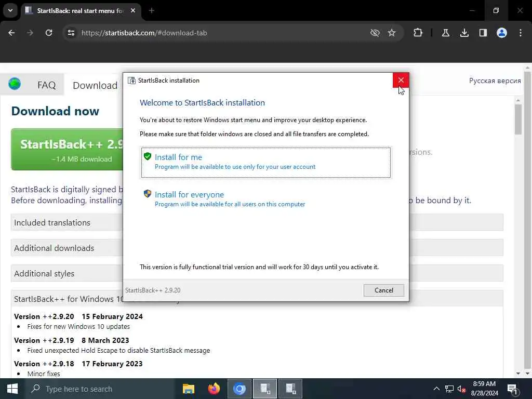Click the UAC shield icon beside Install for everyone
This screenshot has height=399, width=532.
coord(147,194)
